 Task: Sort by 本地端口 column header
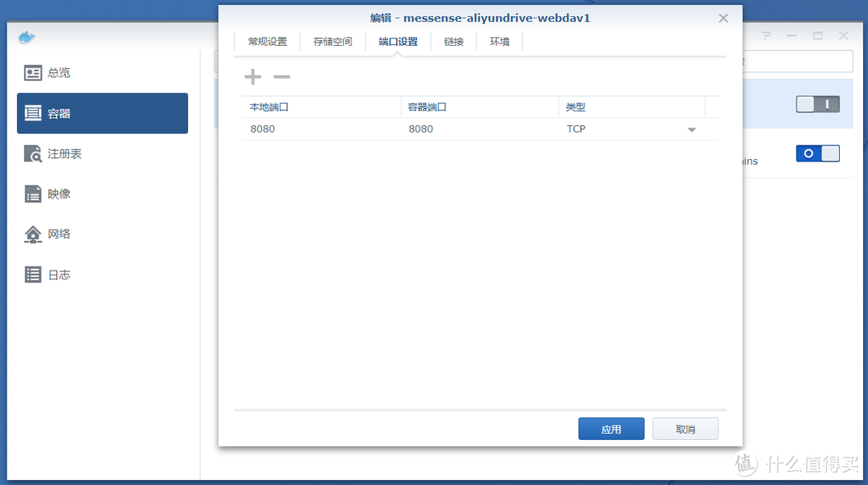tap(321, 107)
